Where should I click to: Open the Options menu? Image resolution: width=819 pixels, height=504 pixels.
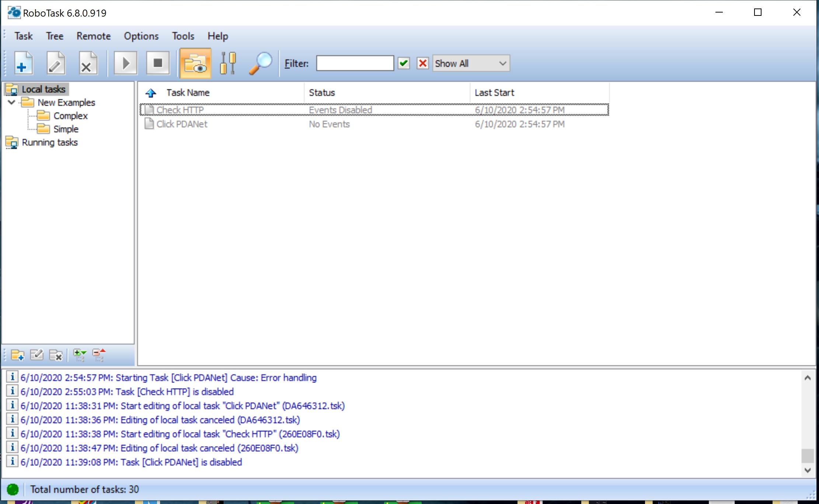click(x=141, y=36)
